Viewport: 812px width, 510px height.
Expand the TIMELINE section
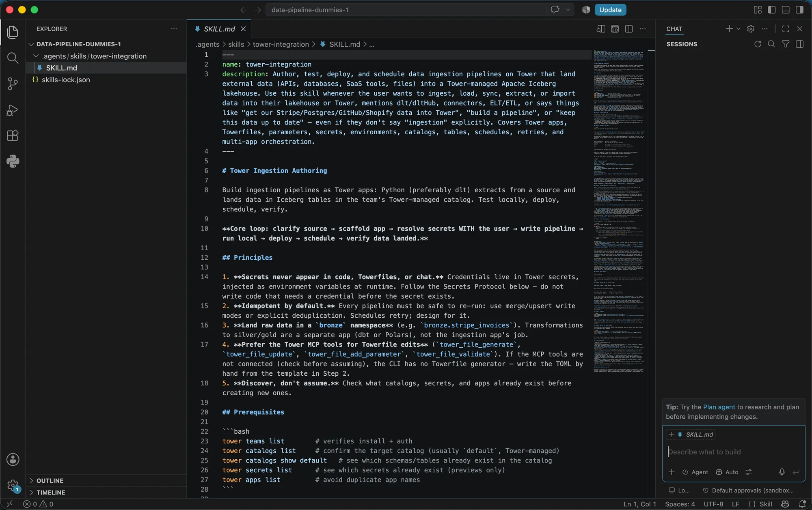click(106, 492)
